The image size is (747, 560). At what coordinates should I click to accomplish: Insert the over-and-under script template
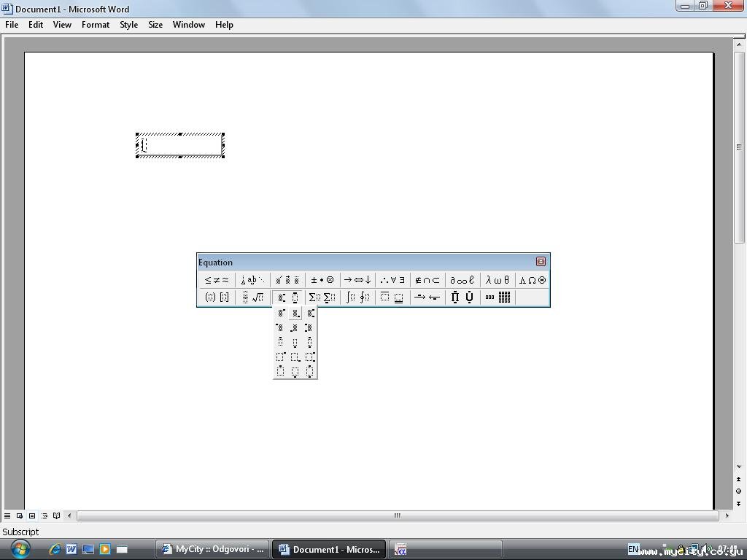(310, 342)
